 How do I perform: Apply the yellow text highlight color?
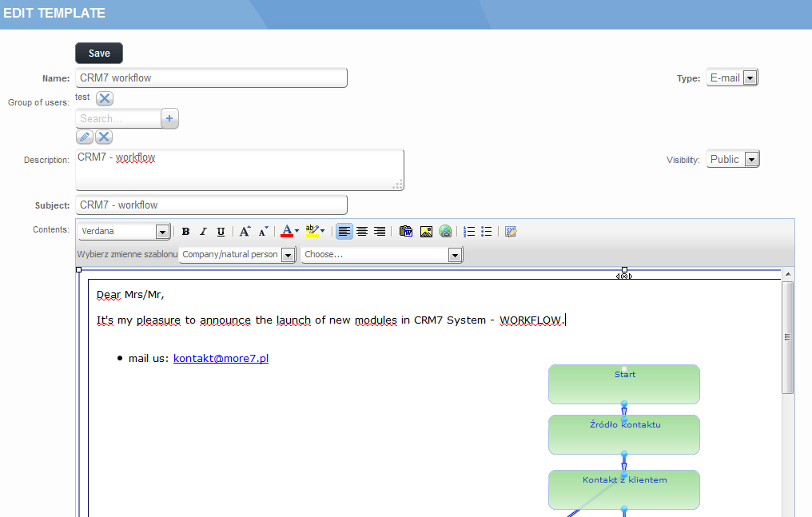[x=312, y=231]
